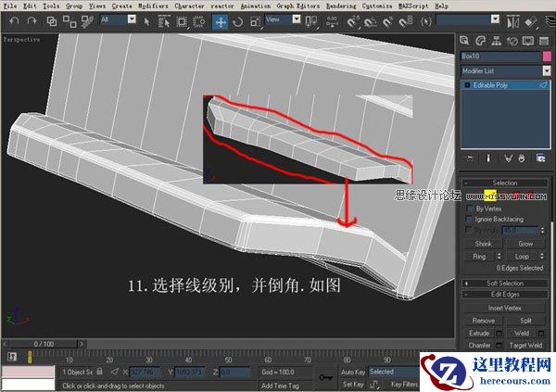Open the Create command panel tab
The height and width of the screenshot is (392, 556).
[x=464, y=41]
